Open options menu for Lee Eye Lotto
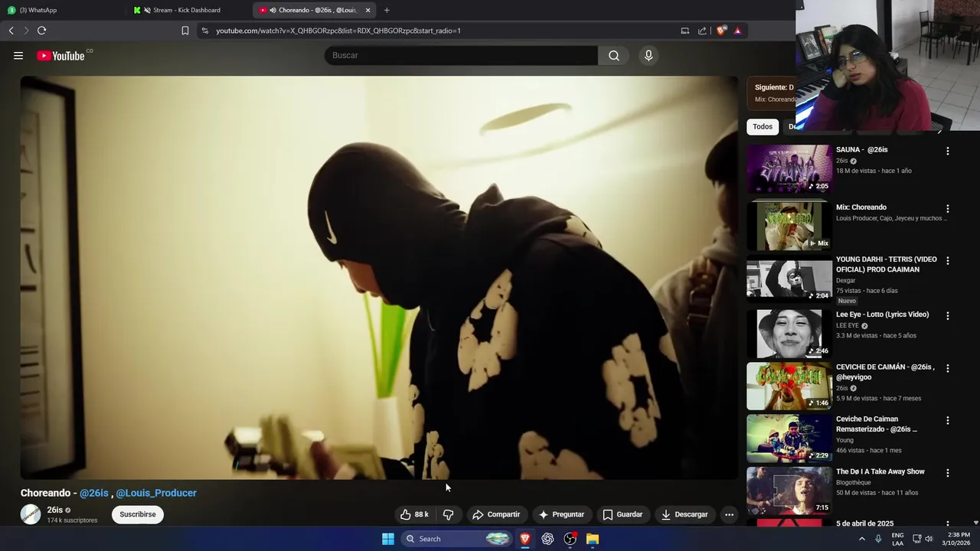 [948, 316]
